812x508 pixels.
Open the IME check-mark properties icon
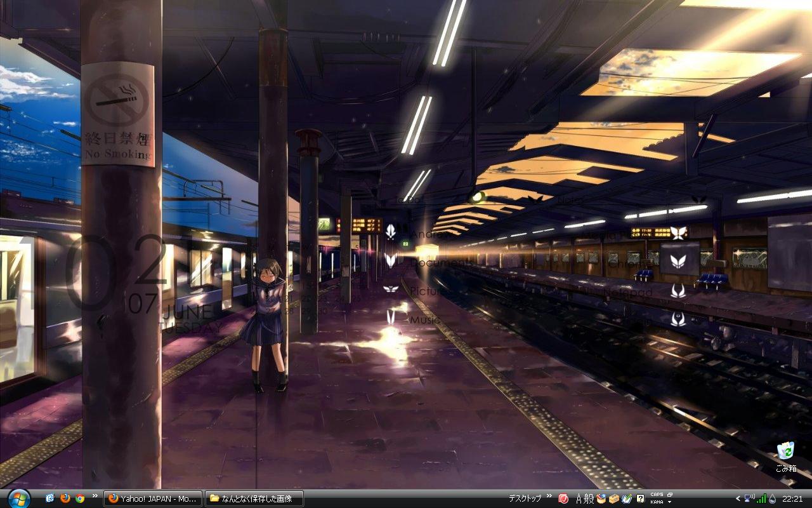pos(627,498)
